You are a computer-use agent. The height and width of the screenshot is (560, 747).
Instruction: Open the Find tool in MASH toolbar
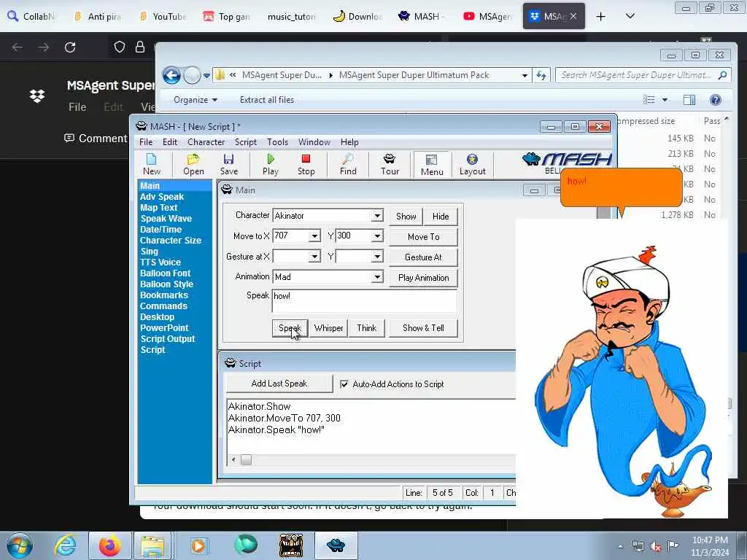(x=348, y=164)
